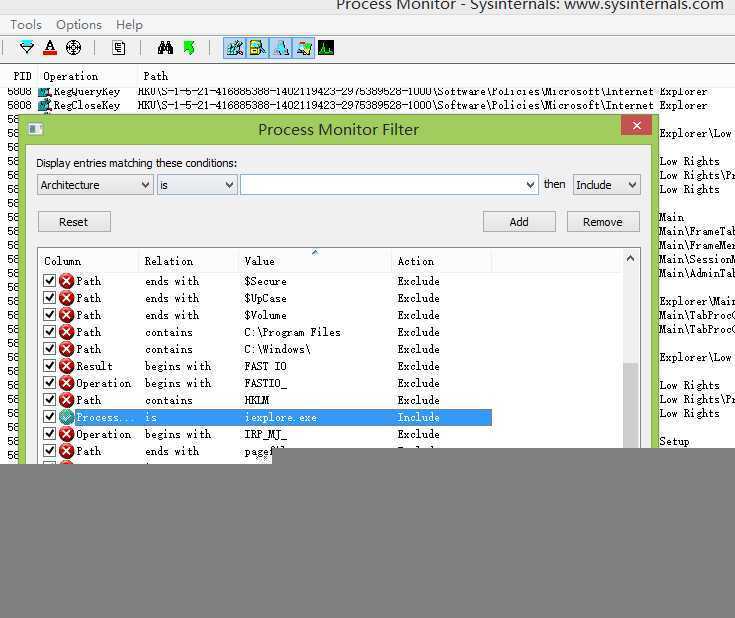This screenshot has height=618, width=735.
Task: Toggle Show File System Activity icon
Action: click(x=257, y=48)
